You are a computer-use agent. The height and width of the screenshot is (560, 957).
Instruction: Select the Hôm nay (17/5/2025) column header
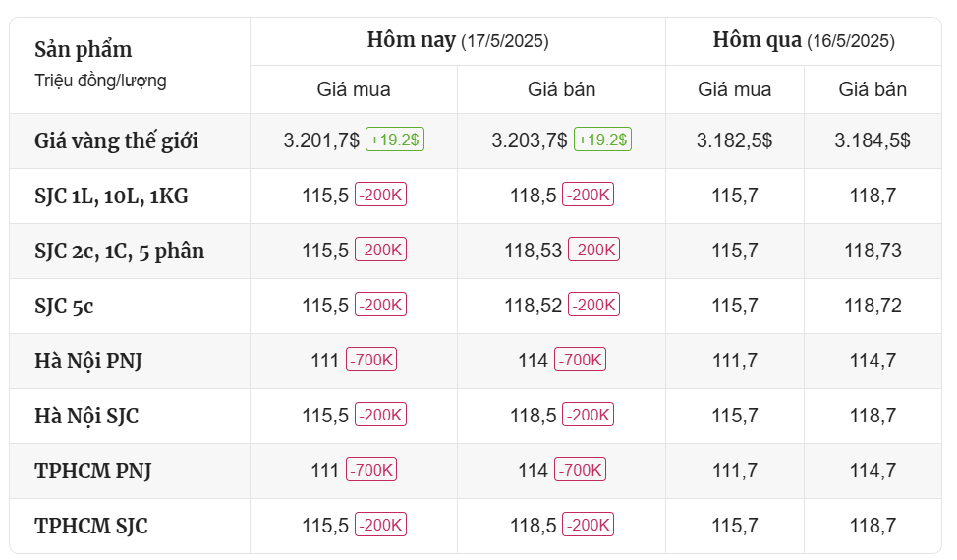coord(458,41)
